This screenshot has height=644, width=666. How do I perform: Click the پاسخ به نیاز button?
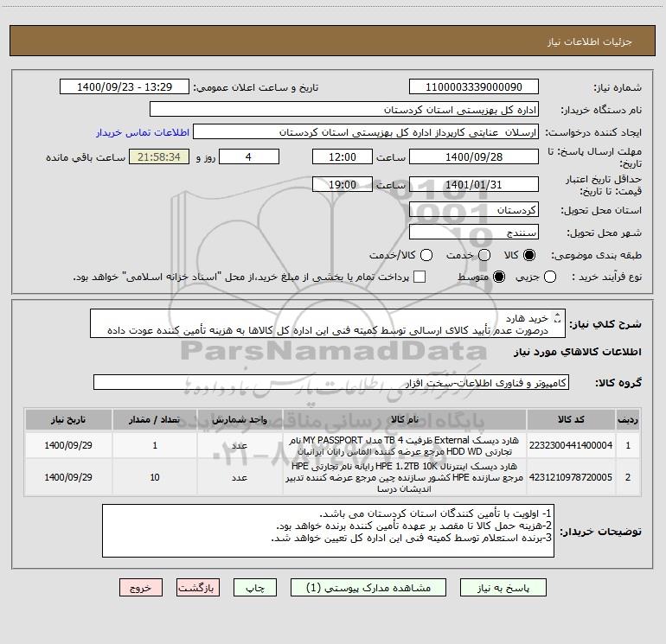tap(503, 588)
